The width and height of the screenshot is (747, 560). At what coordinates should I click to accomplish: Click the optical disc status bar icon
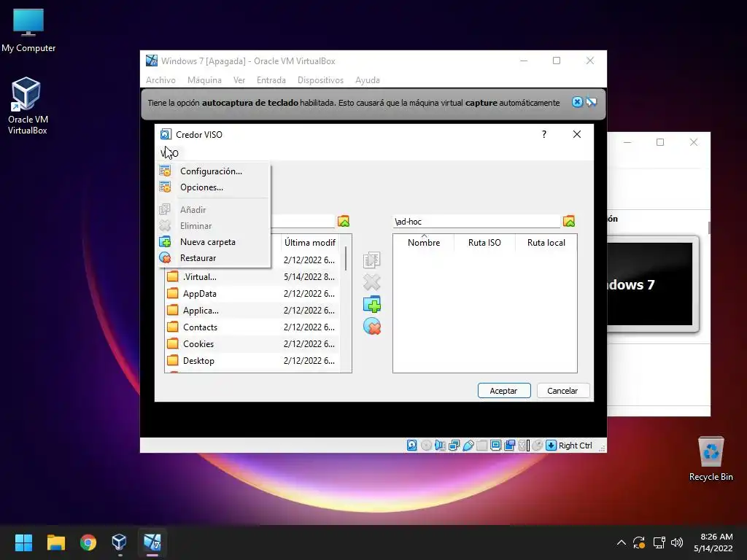426,446
